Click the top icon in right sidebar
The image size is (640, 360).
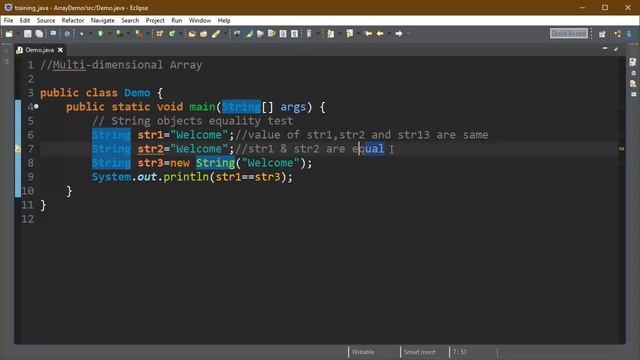[633, 62]
